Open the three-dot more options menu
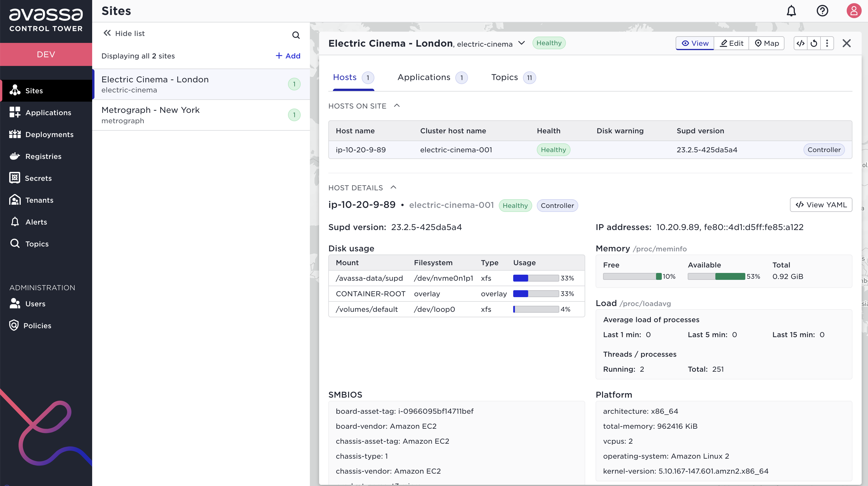868x486 pixels. [x=827, y=43]
